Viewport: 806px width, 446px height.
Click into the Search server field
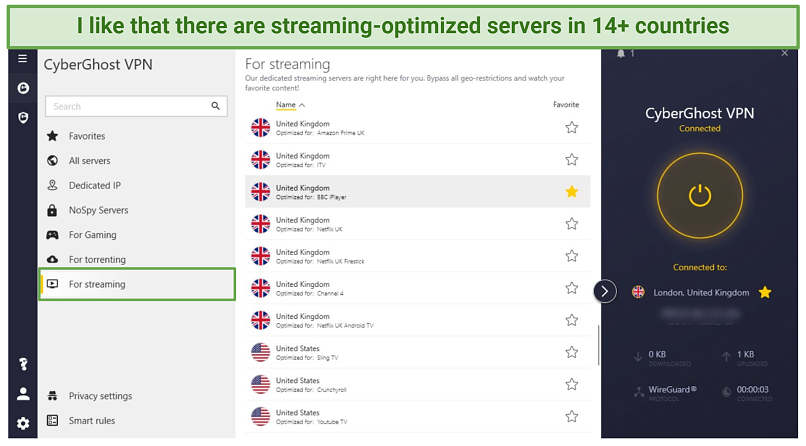136,106
